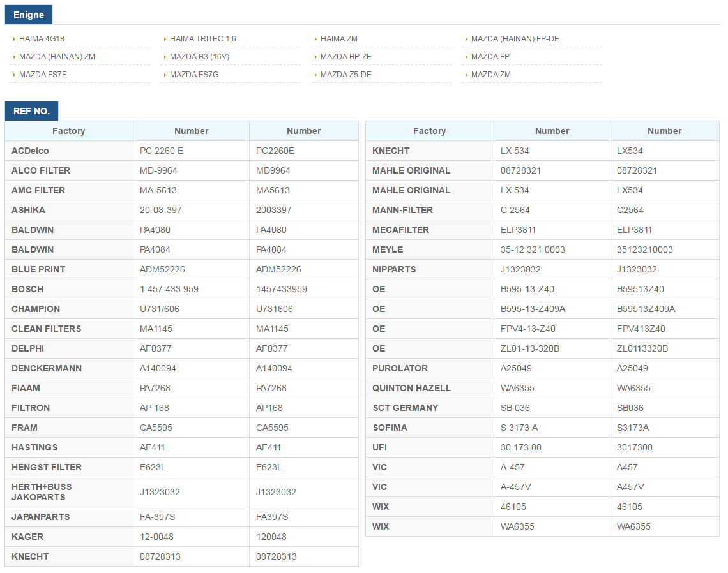Image resolution: width=728 pixels, height=573 pixels.
Task: Select the MEYLE factory cell
Action: click(430, 249)
